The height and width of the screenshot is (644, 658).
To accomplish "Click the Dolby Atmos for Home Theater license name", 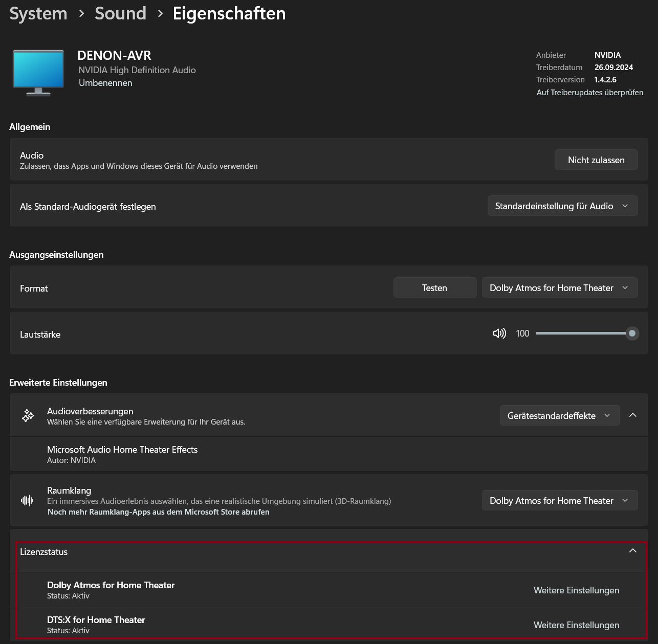I will (111, 585).
